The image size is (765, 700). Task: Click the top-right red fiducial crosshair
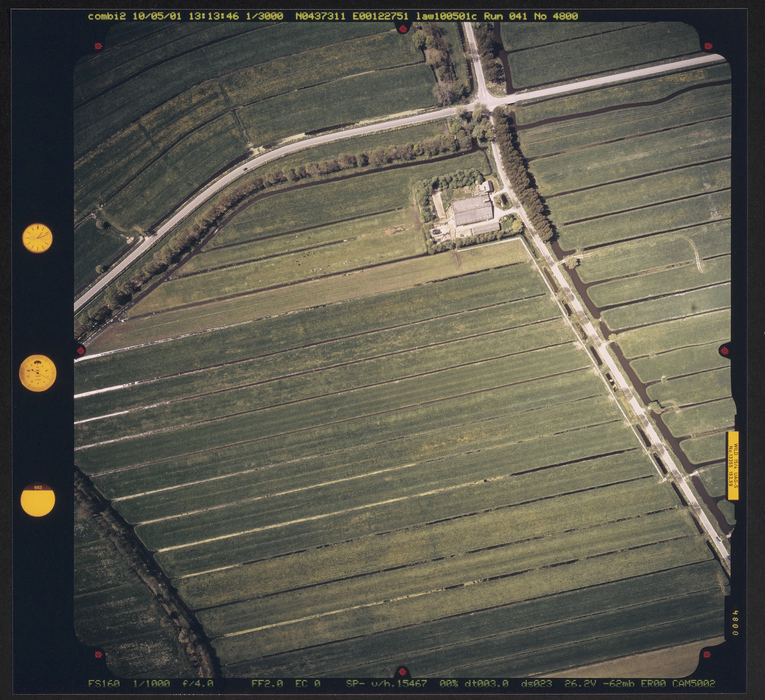click(x=708, y=46)
